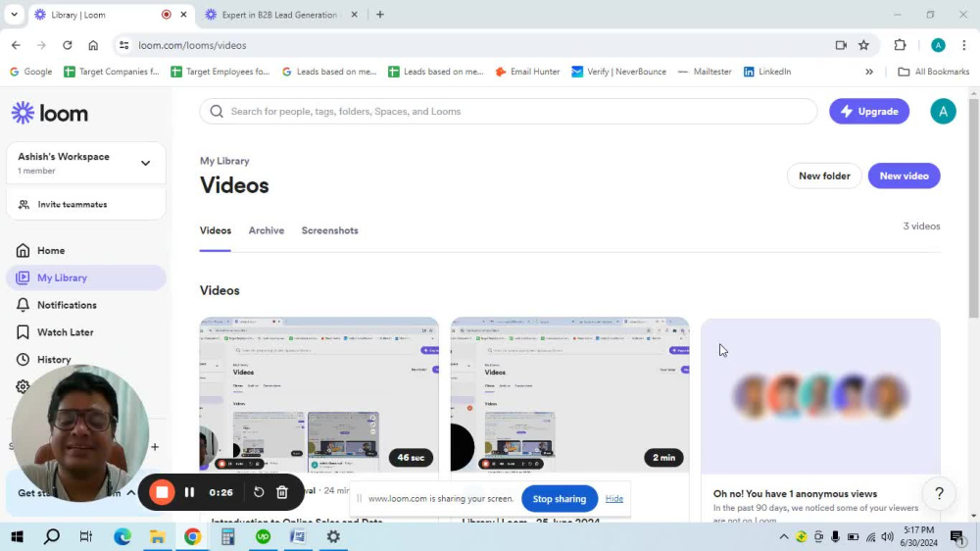Open the LinkedIn bookmark
This screenshot has height=551, width=980.
pos(767,72)
